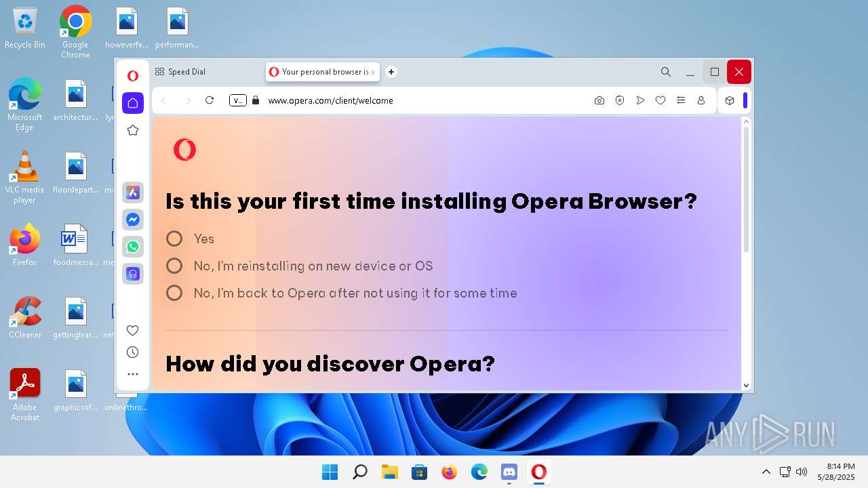Open Microsoft Store from taskbar
This screenshot has height=488, width=868.
pos(419,472)
